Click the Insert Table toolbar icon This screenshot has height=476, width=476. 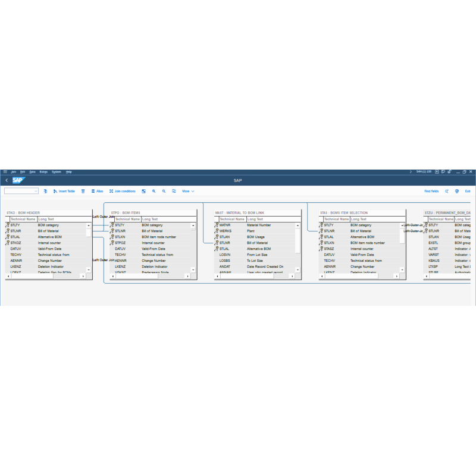tap(64, 191)
